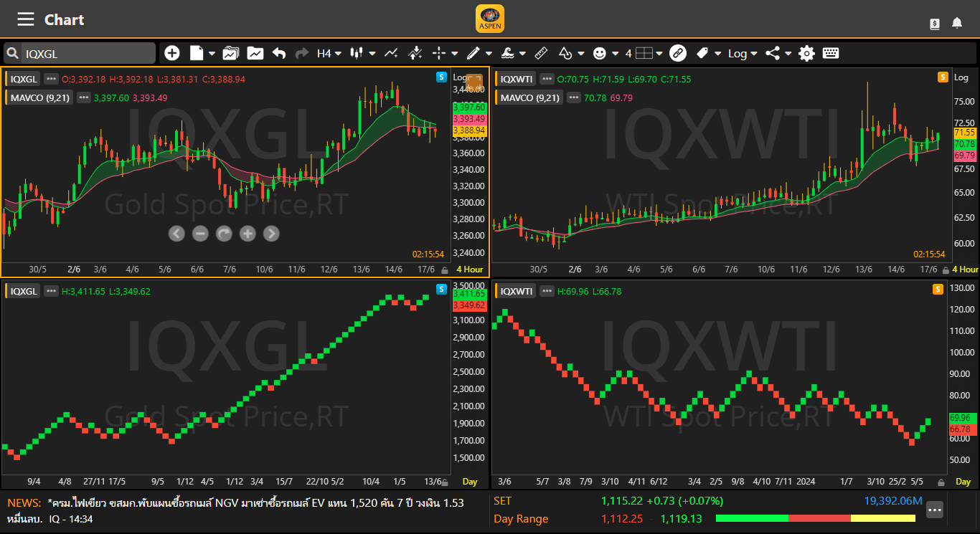Open the H4 timeframe dropdown

click(x=329, y=53)
